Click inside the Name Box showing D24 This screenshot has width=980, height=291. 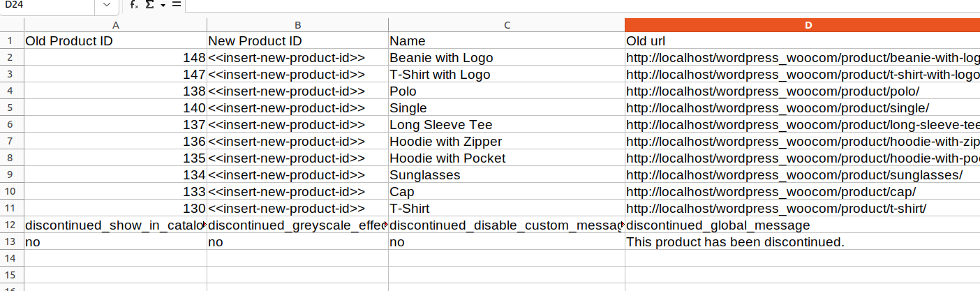pyautogui.click(x=47, y=5)
